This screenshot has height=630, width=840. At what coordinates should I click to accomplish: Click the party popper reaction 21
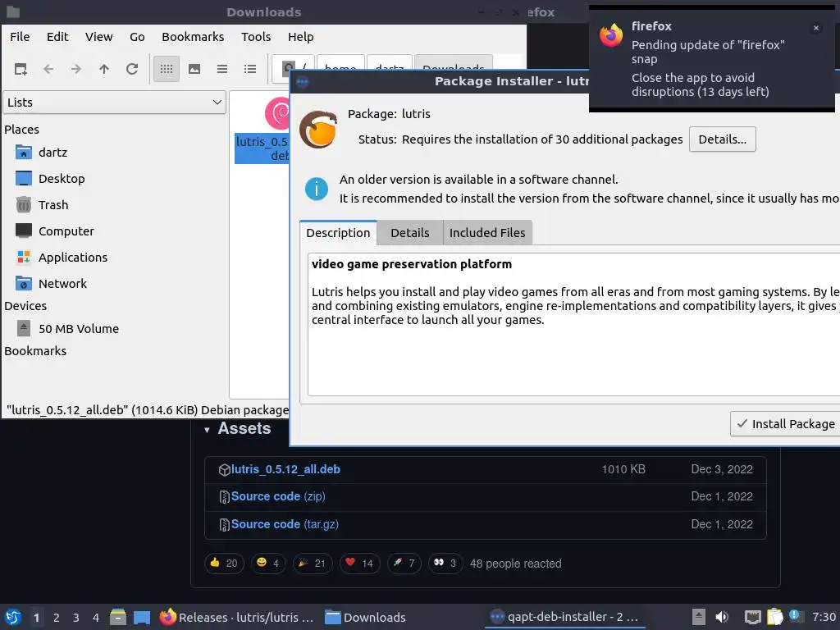pyautogui.click(x=313, y=563)
